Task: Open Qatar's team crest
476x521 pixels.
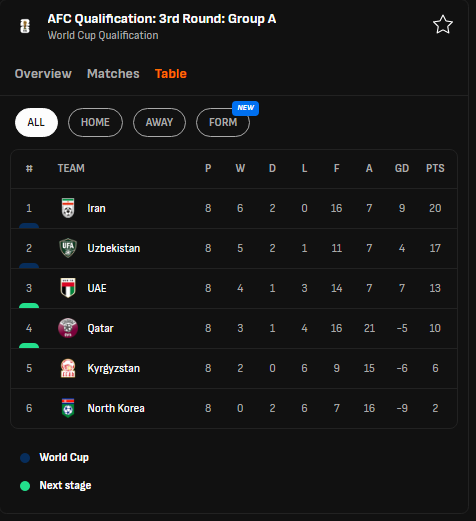Action: [x=68, y=328]
